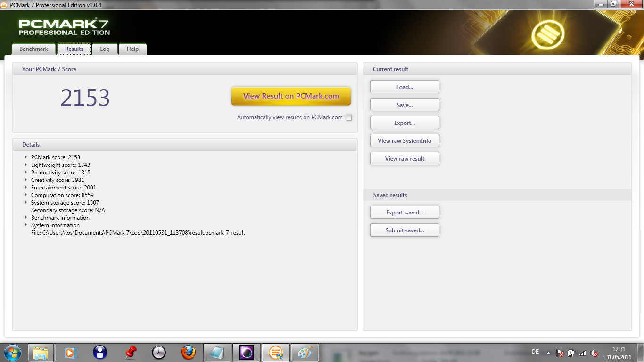644x362 pixels.
Task: Click Show desktop strip at taskbar end
Action: point(640,352)
